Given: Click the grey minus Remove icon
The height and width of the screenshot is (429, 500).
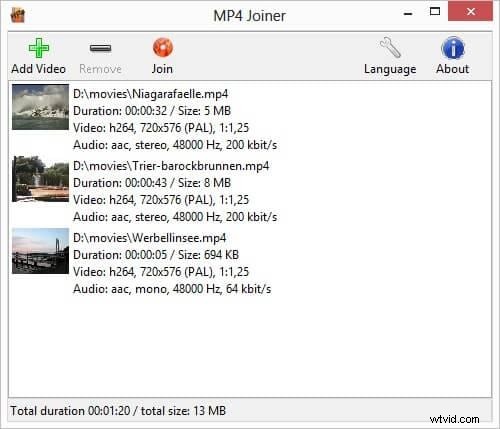Looking at the screenshot, I should coord(100,48).
